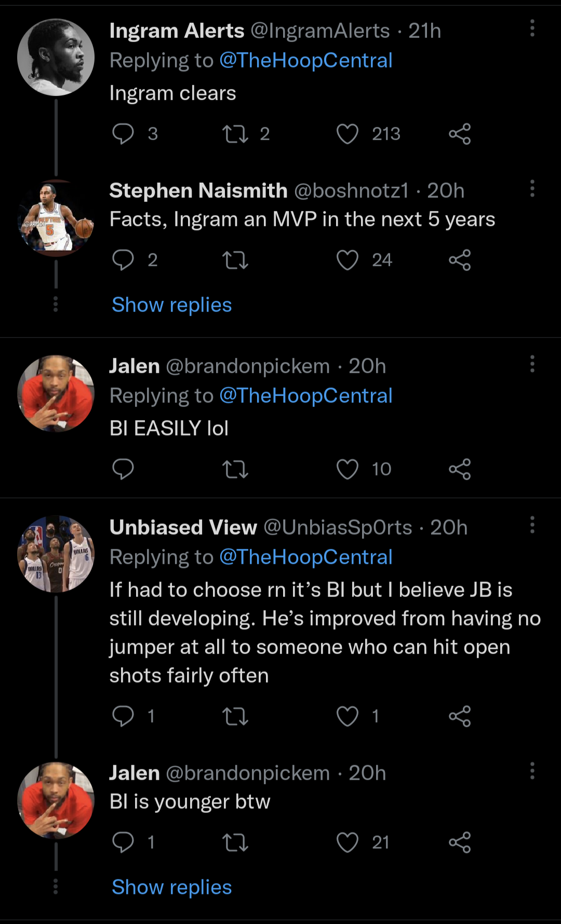Show replies under Stephen Naismith's tweet
Viewport: 561px width, 924px height.
point(171,305)
